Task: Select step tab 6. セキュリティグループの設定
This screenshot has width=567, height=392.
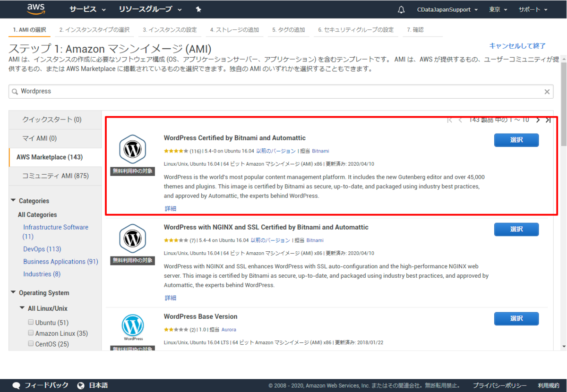Action: [x=356, y=30]
